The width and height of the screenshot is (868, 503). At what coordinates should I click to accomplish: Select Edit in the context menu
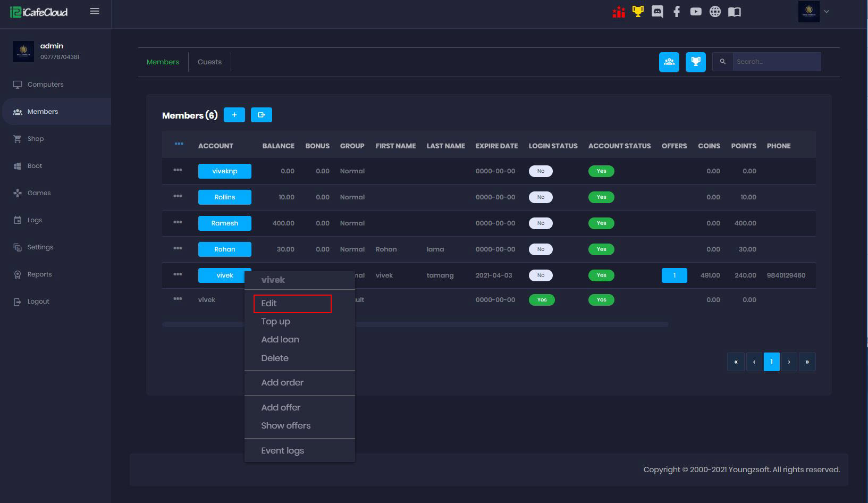click(292, 304)
